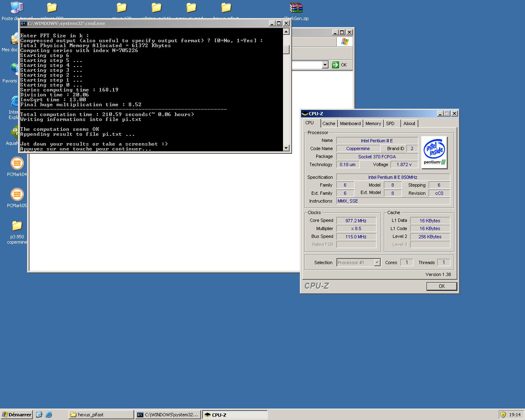Screen dimensions: 525x420
Task: Open the Memory tab
Action: pos(373,123)
